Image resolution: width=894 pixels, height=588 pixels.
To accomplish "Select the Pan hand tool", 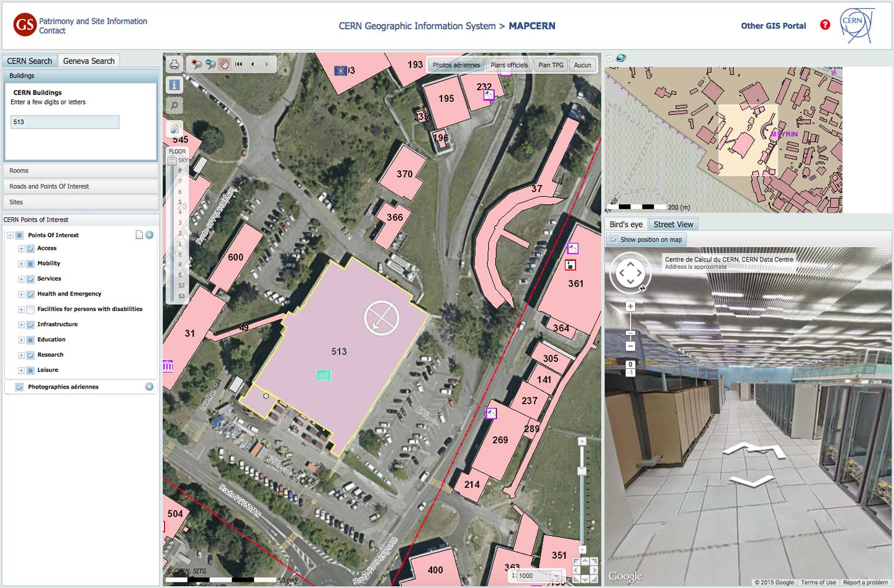I will tap(224, 64).
